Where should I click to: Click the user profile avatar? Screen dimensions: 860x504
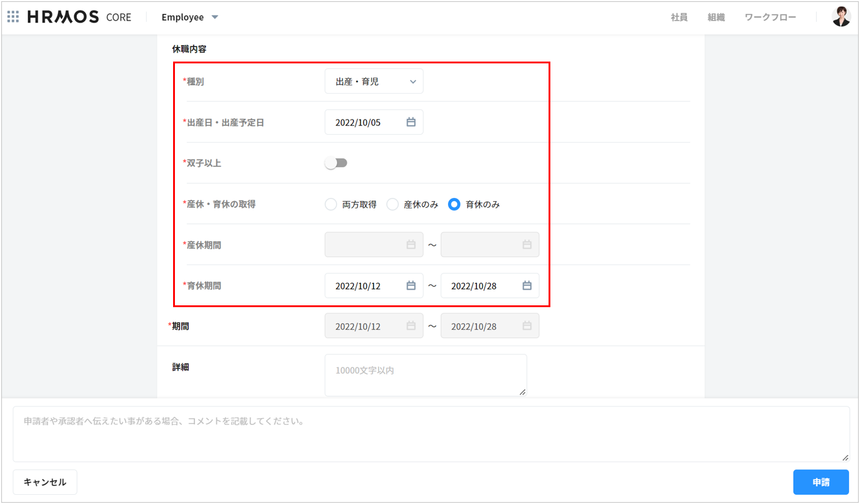click(841, 17)
